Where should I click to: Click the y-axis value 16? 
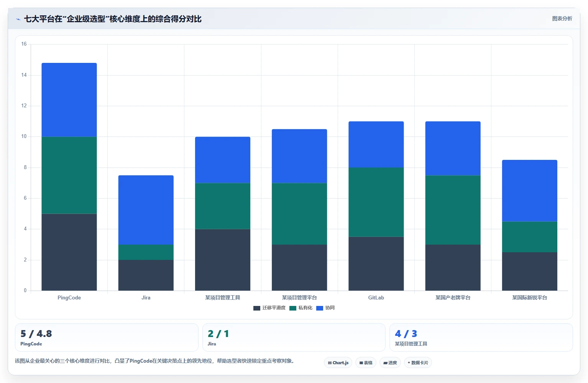(24, 44)
